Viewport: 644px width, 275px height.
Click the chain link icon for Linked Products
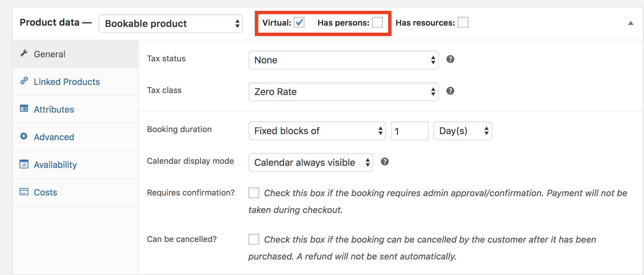[x=24, y=81]
